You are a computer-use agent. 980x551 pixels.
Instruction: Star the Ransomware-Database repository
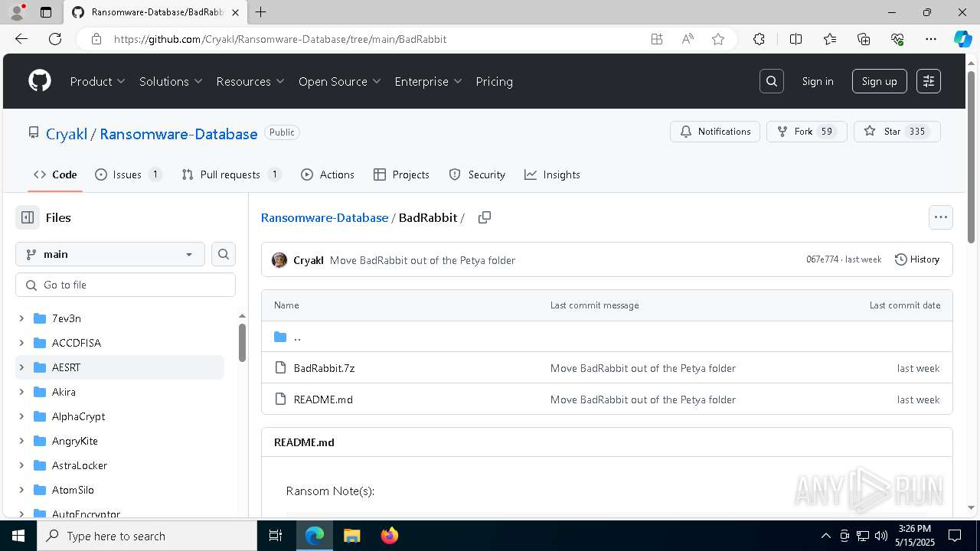coord(897,132)
